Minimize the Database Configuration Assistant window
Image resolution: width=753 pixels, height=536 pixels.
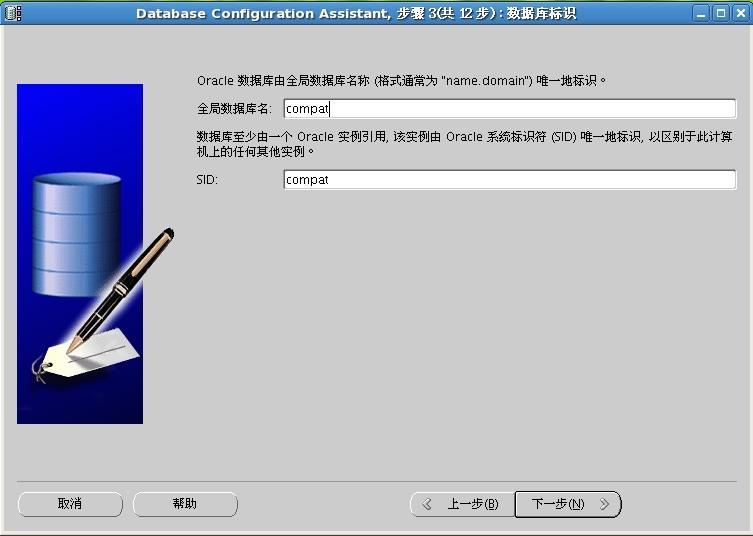tap(701, 13)
